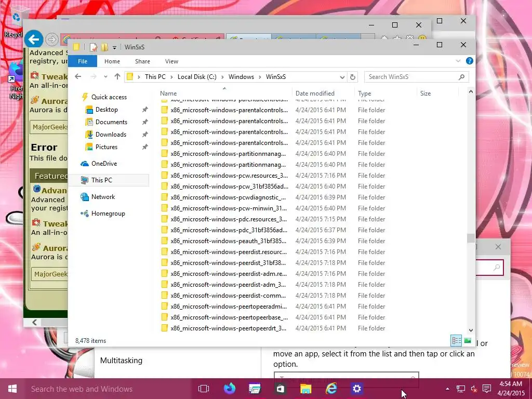Click the file list scrollbar thumb
Image resolution: width=532 pixels, height=399 pixels.
click(471, 238)
